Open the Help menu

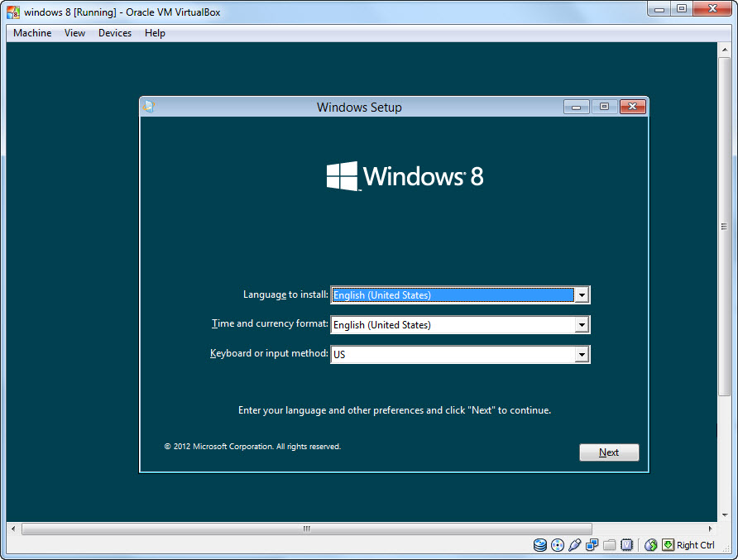[155, 33]
